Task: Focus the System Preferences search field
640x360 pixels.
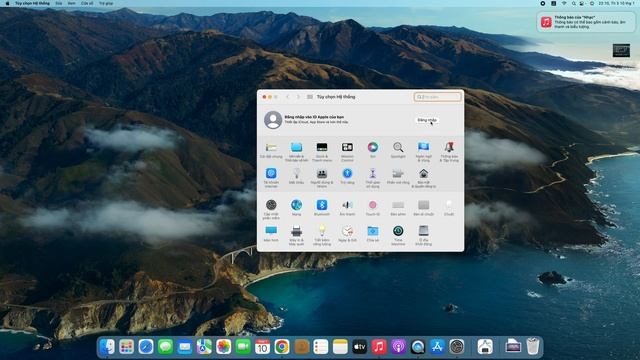Action: point(437,97)
